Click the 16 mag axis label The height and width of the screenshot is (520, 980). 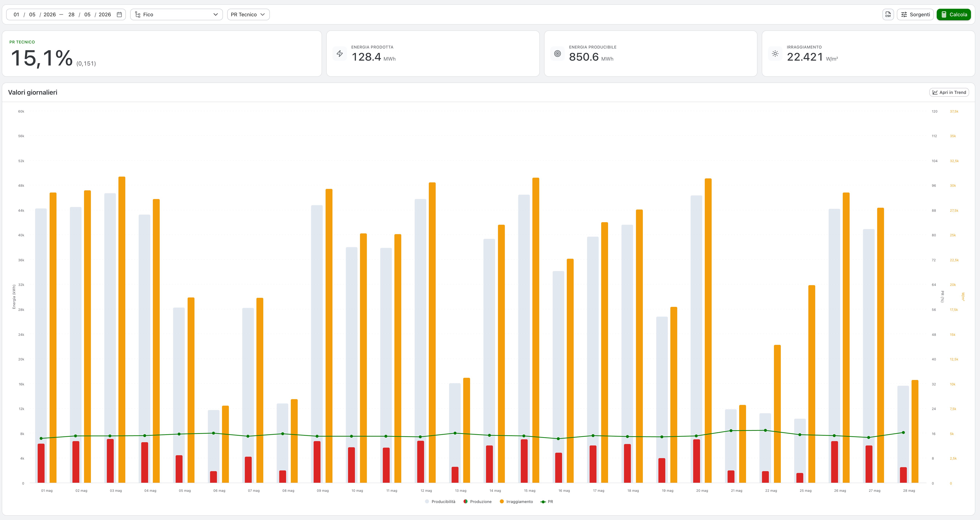coord(564,491)
